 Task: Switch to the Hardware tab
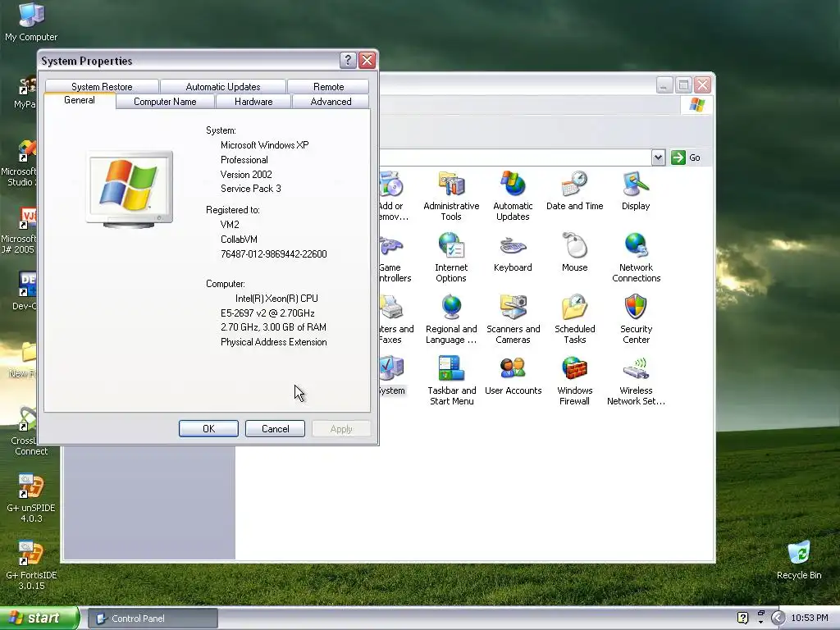click(x=253, y=102)
